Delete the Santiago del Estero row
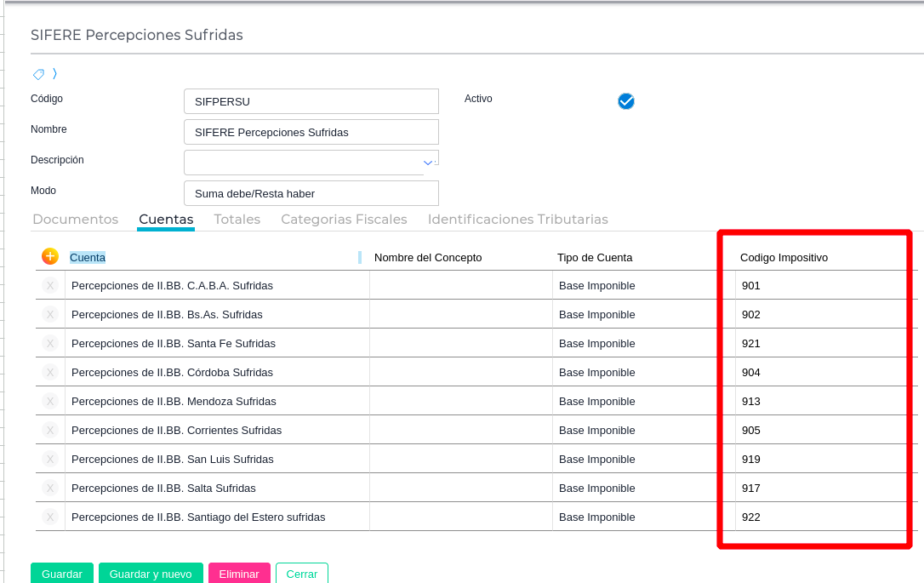The height and width of the screenshot is (583, 924). [x=50, y=517]
